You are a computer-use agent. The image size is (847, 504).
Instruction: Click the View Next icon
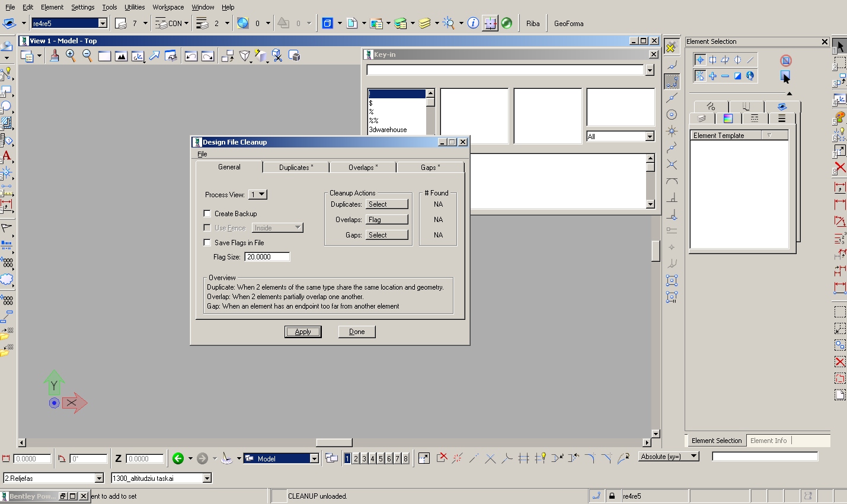(x=207, y=56)
